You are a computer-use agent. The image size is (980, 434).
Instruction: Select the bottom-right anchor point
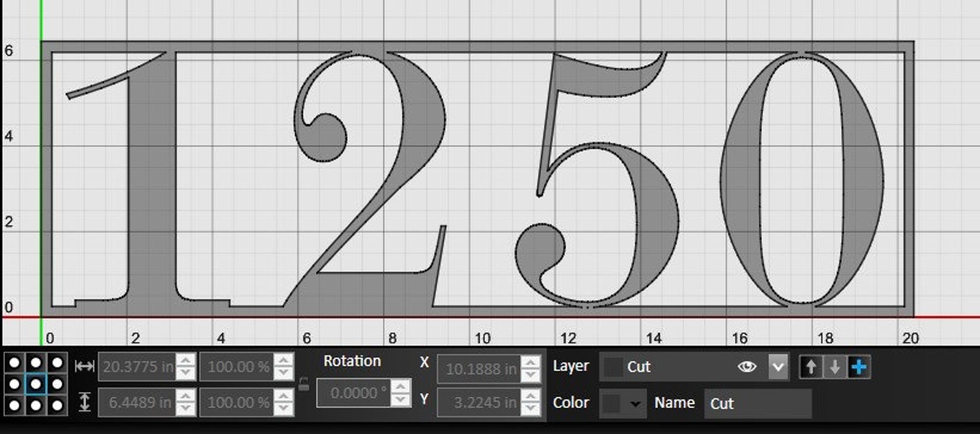pos(57,406)
